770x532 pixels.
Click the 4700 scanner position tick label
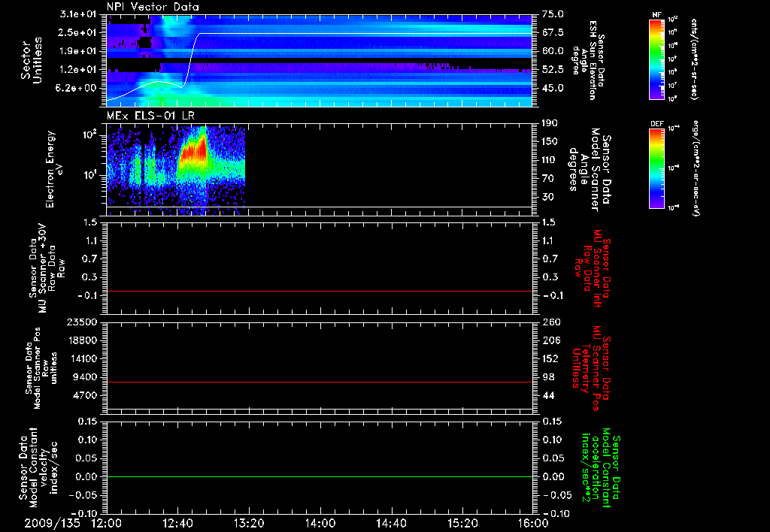pos(84,395)
